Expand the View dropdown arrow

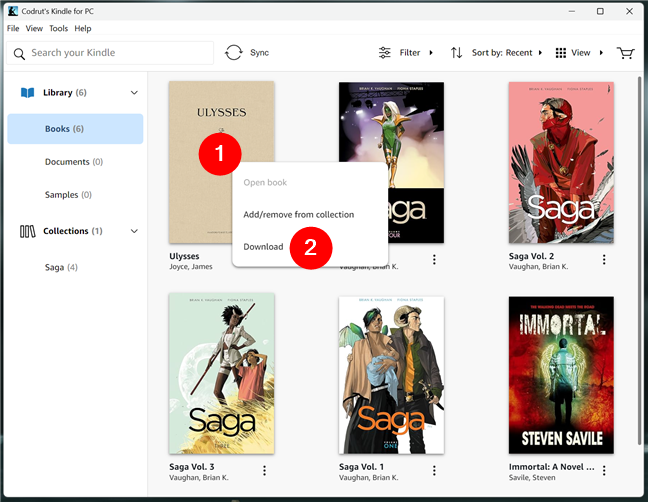601,53
